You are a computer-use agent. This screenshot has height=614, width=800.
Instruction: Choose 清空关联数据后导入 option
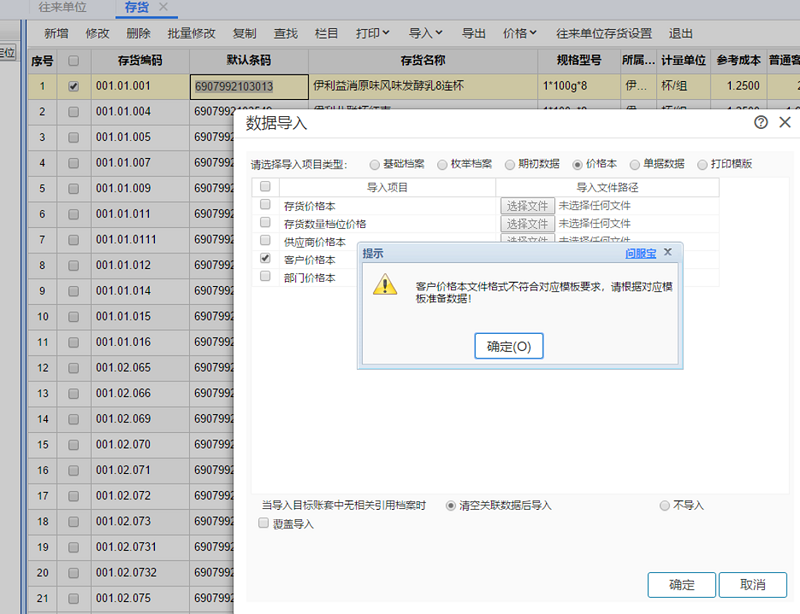(451, 506)
